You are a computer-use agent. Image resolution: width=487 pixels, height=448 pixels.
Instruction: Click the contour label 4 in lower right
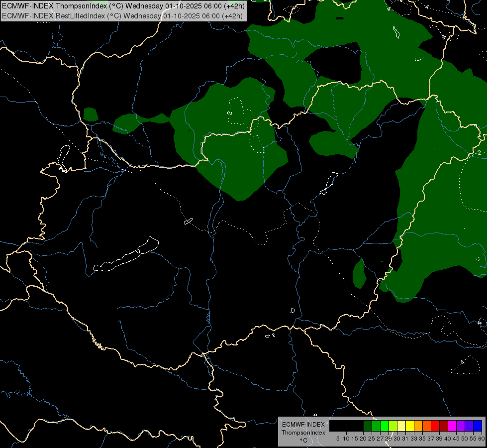[462, 362]
